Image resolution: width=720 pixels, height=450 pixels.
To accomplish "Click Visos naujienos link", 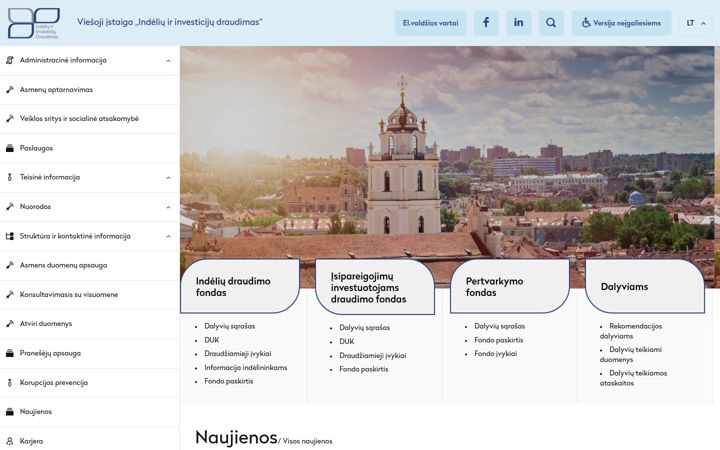I will [x=307, y=441].
